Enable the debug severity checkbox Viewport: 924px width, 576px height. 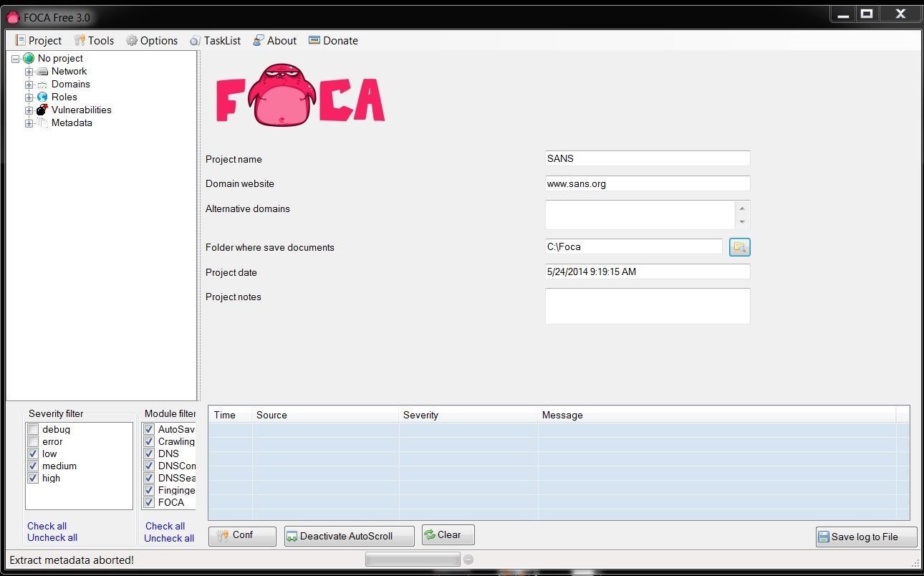[33, 430]
